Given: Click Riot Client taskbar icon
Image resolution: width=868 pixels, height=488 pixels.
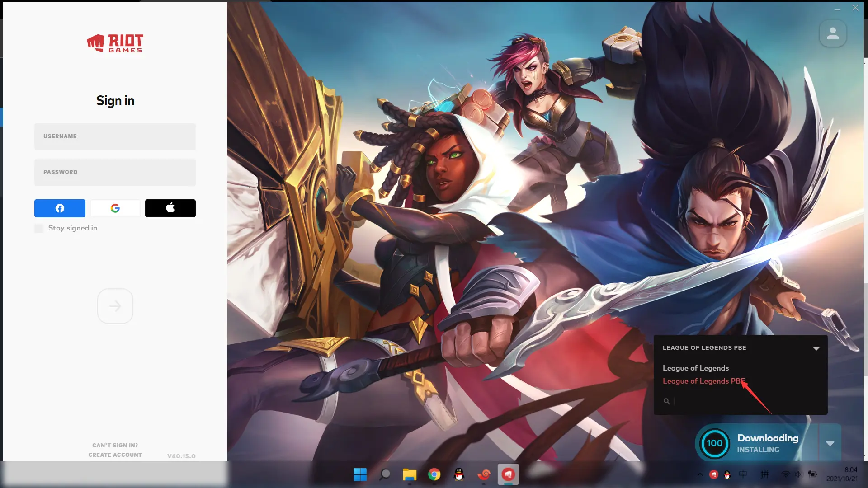Looking at the screenshot, I should click(x=509, y=474).
